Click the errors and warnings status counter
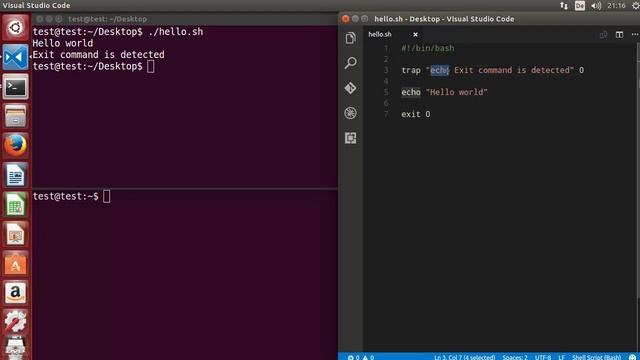Screen dimensions: 640x360 pos(361,357)
